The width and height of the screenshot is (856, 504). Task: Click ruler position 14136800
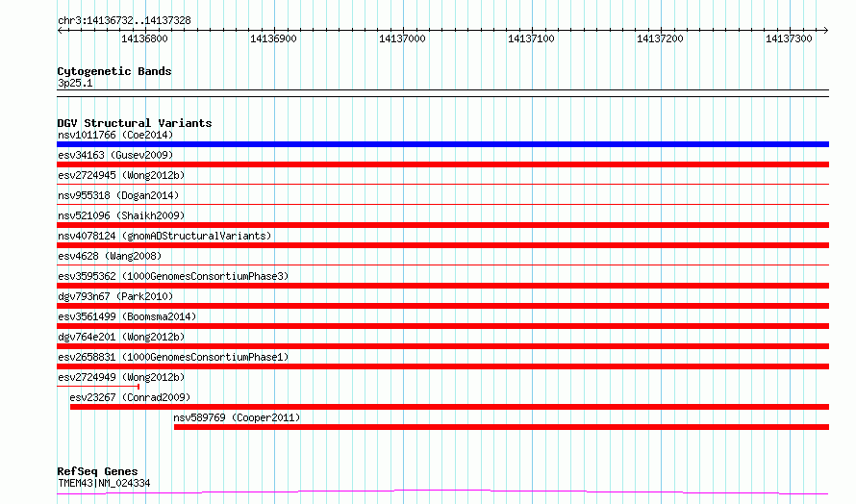point(144,38)
